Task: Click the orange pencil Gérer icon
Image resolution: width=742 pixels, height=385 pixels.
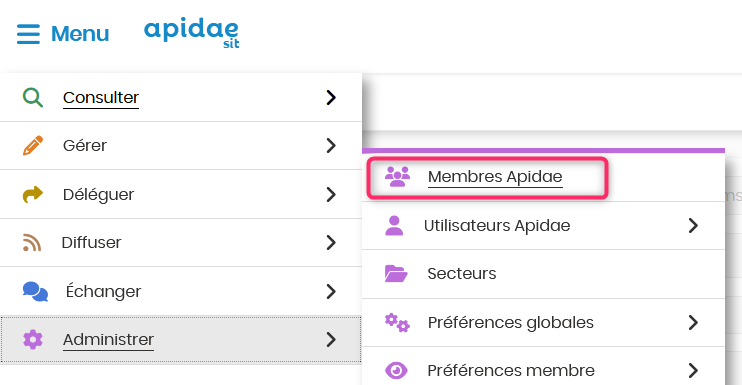Action: 33,146
